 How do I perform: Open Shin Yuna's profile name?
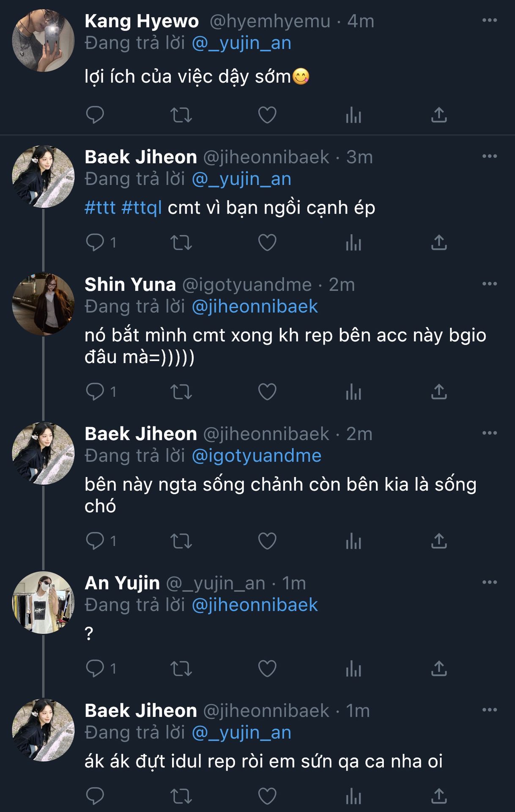tap(130, 285)
